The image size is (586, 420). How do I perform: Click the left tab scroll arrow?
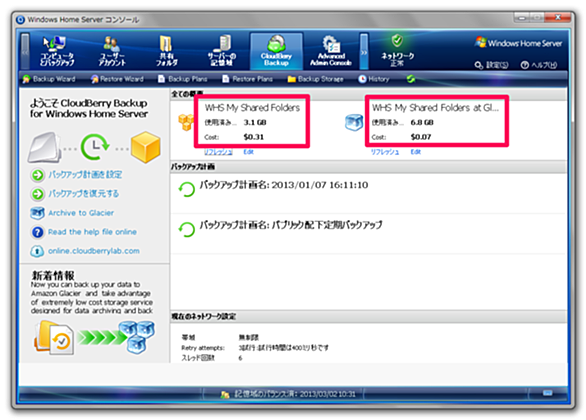coord(25,51)
